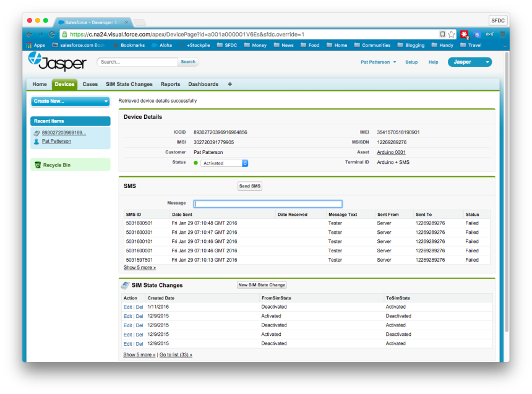Open the SFDC bookmarks folder
The height and width of the screenshot is (394, 532).
[227, 45]
